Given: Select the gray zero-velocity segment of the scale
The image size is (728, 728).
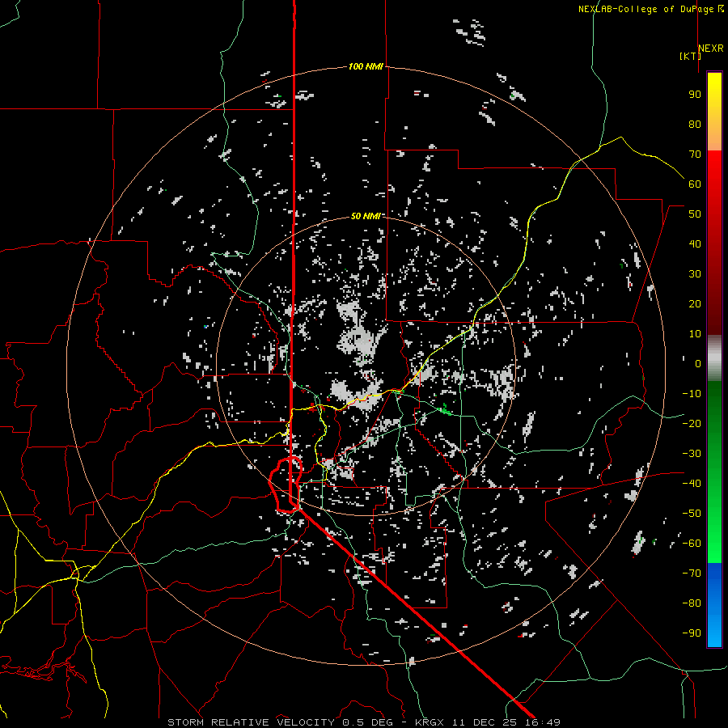Looking at the screenshot, I should (x=714, y=358).
